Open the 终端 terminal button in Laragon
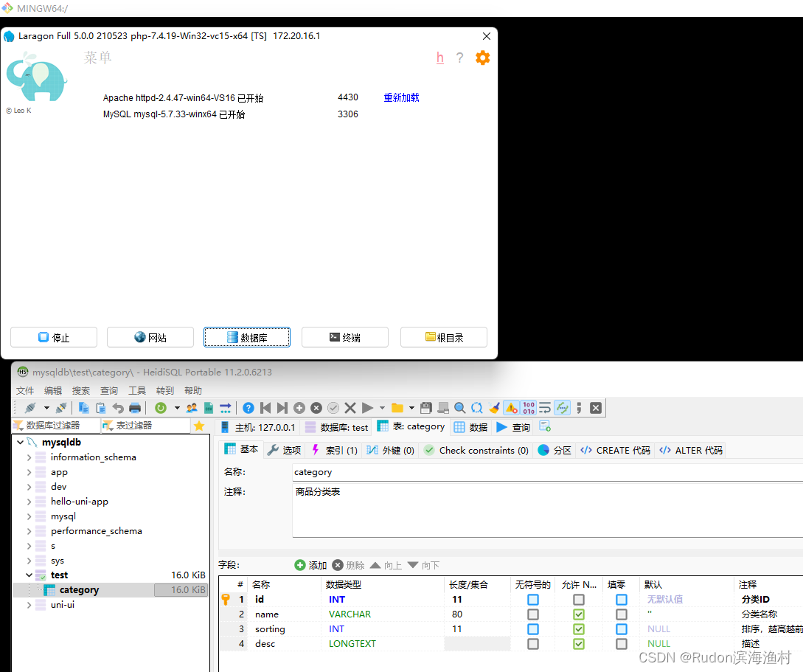The image size is (803, 672). (x=344, y=337)
